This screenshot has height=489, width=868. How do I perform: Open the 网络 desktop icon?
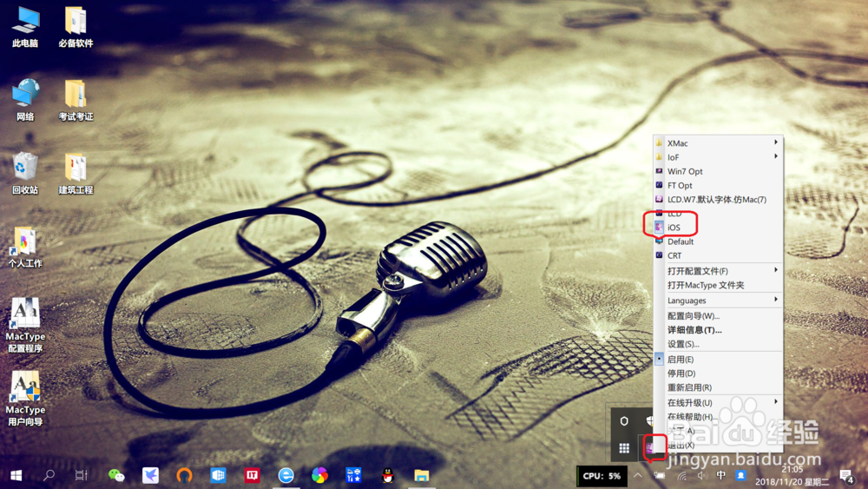pos(25,100)
